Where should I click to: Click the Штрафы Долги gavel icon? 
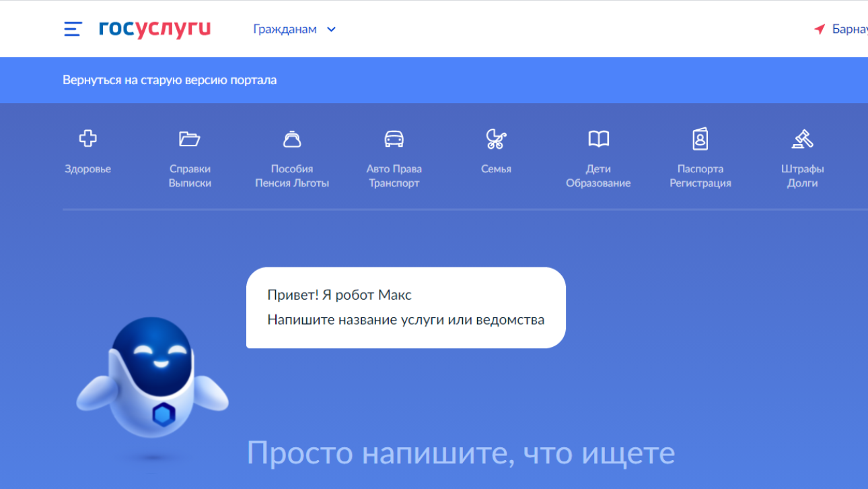802,139
